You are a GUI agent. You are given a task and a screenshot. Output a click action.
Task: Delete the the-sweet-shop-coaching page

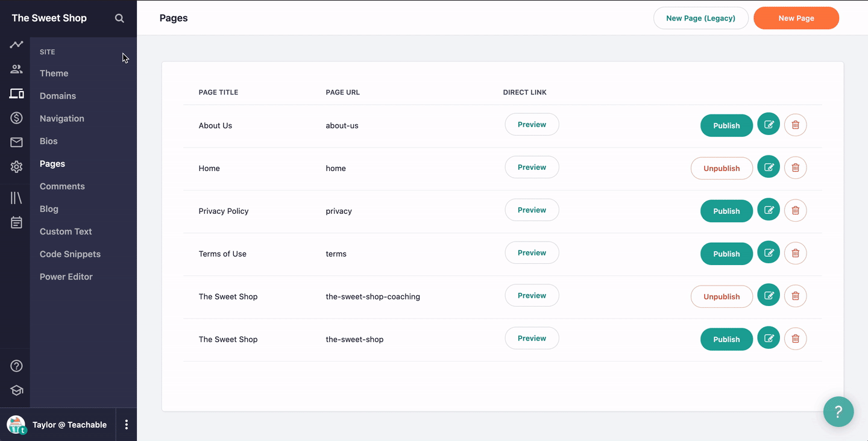point(795,296)
